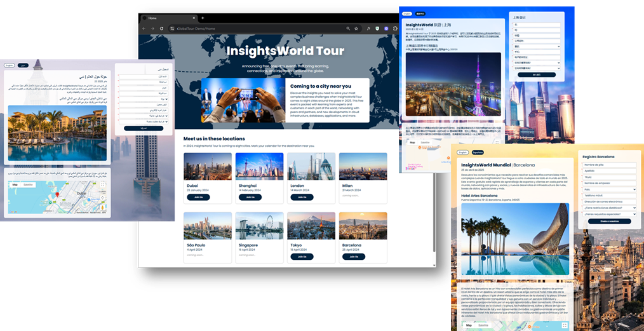
Task: Click the zoom magnifier icon in the address bar
Action: [x=347, y=29]
